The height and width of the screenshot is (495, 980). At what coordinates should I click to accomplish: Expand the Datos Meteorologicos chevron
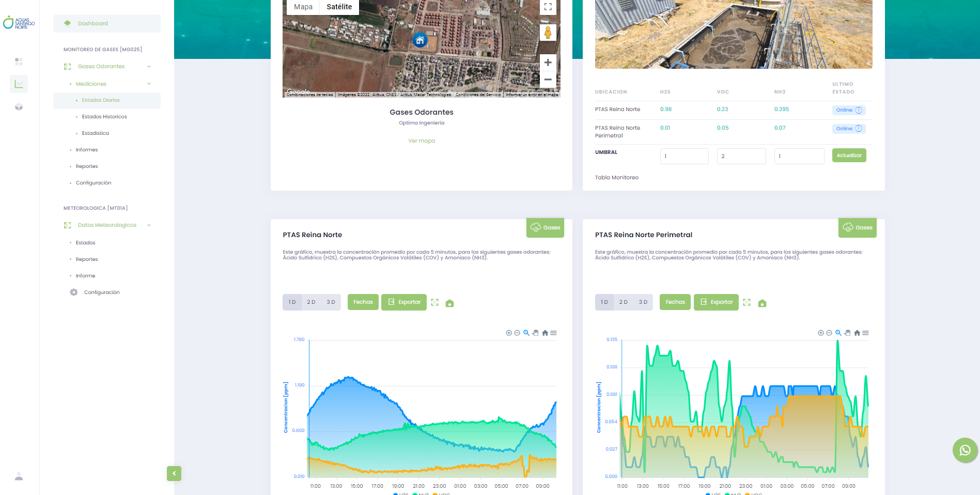click(x=149, y=225)
